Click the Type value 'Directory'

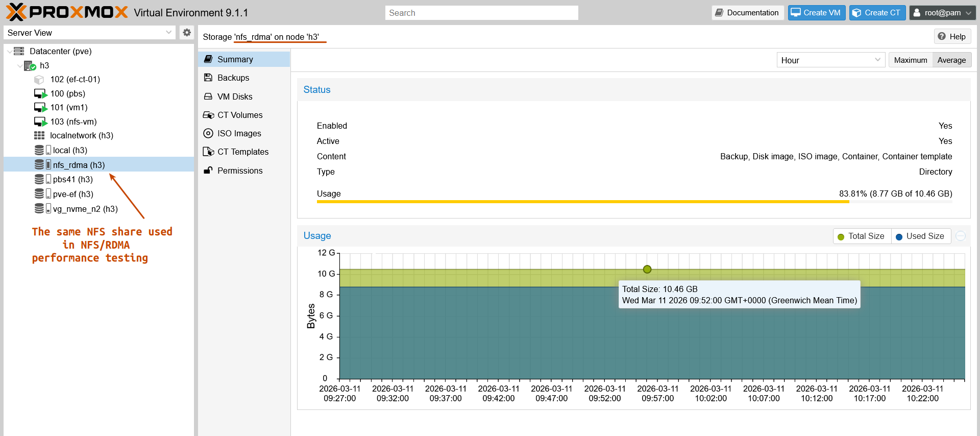[x=936, y=172]
